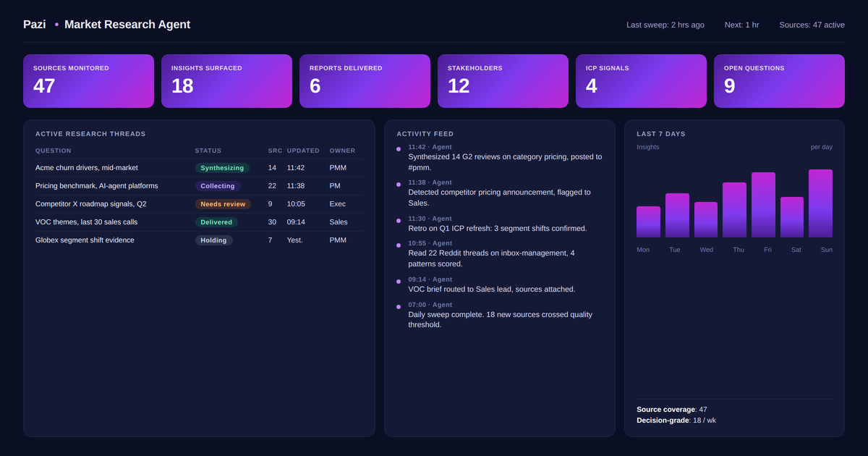Click the 'Yest.' updated cell
868x456 pixels.
pyautogui.click(x=295, y=240)
